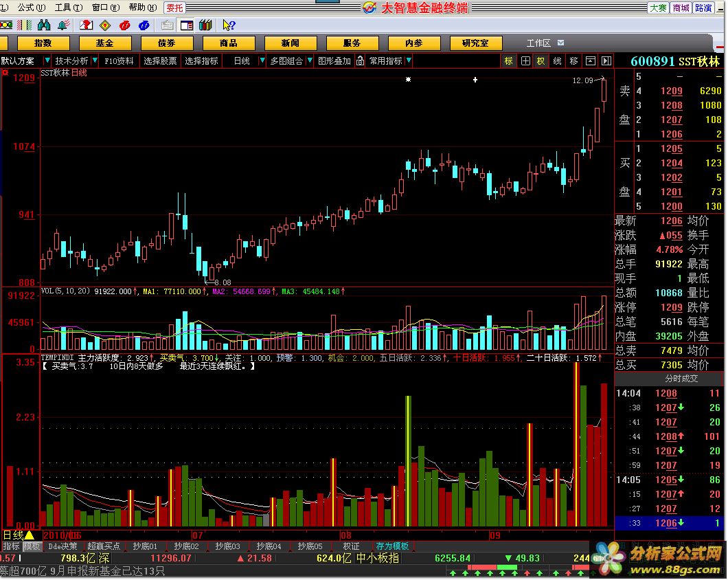
Task: Toggle the 指标 indicator mode button
Action: [11, 546]
